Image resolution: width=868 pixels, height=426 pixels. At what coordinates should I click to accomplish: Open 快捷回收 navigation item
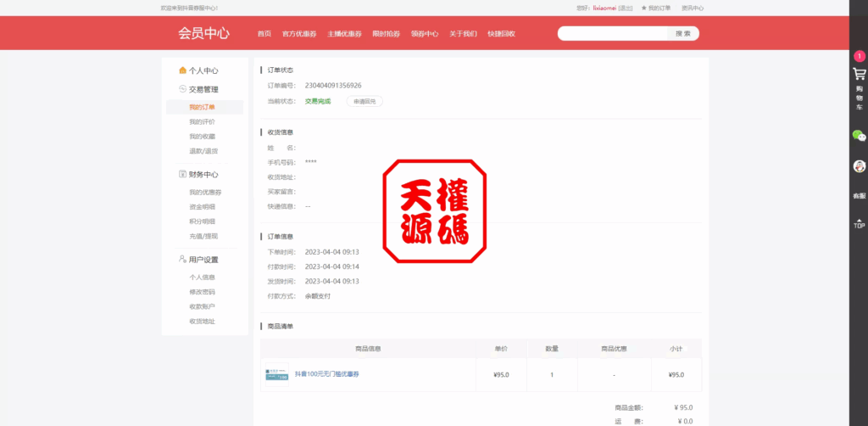point(502,34)
